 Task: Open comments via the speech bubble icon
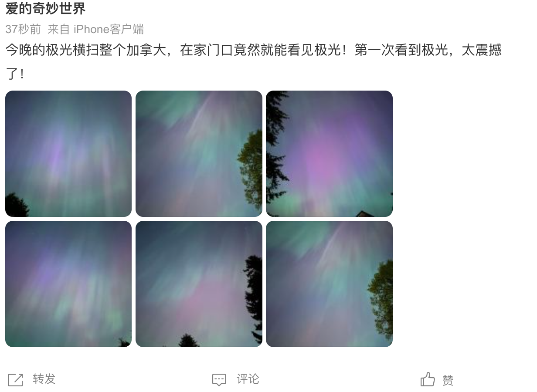click(x=219, y=380)
